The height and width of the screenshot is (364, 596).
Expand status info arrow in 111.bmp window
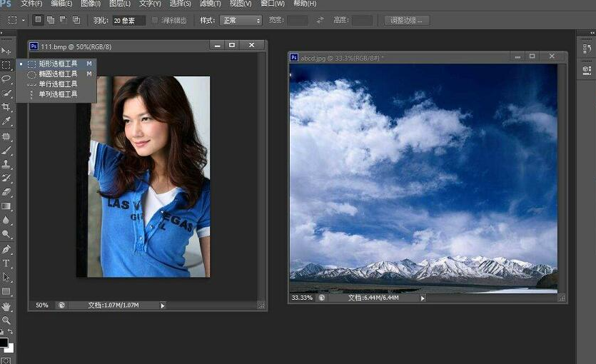(x=162, y=305)
